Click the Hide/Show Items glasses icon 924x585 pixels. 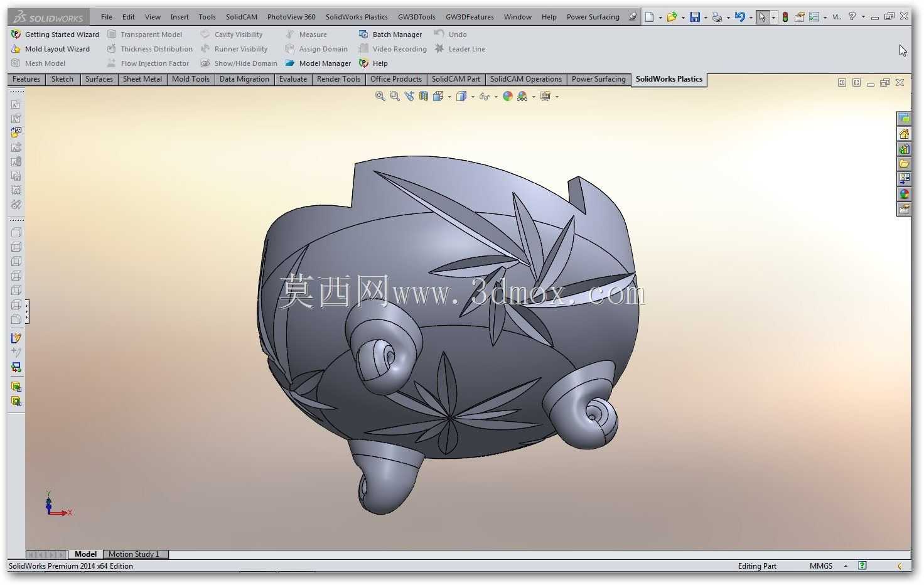tap(484, 96)
